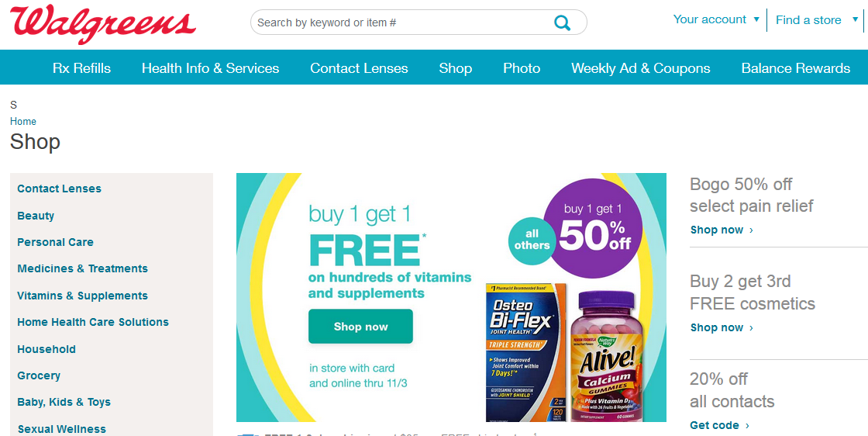Open the Home breadcrumb link

click(23, 121)
